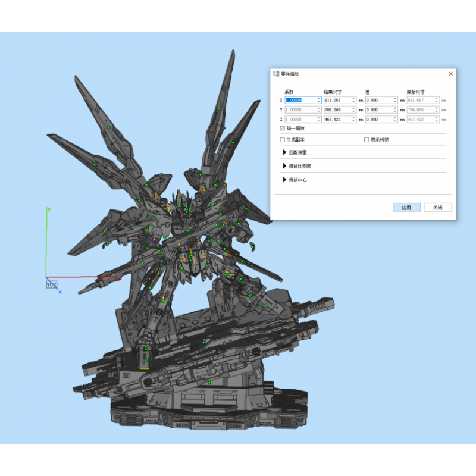Focus the Y 系数 factor input field
The width and height of the screenshot is (476, 476).
coord(303,110)
